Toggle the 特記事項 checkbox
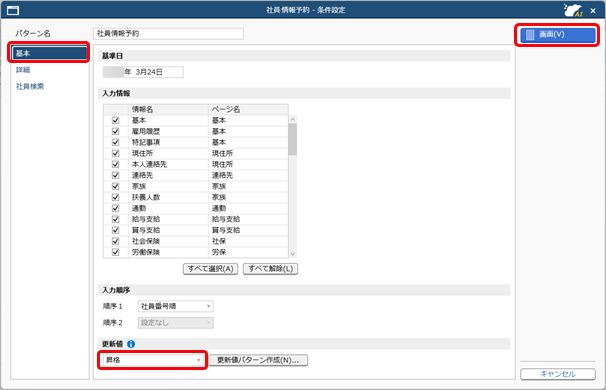The image size is (606, 390). [x=115, y=142]
